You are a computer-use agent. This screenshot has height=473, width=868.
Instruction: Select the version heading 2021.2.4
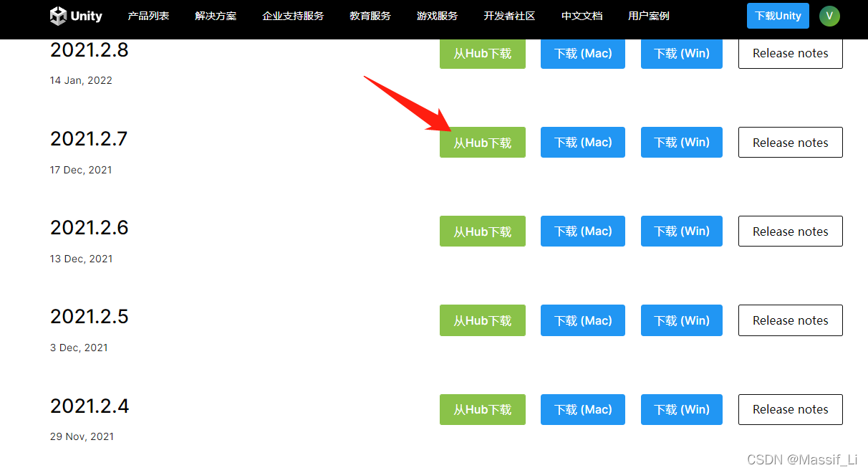pos(90,406)
